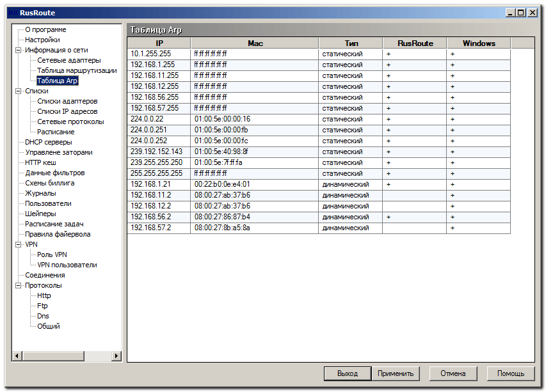The width and height of the screenshot is (546, 392).
Task: Sort table by Тип column header
Action: tap(351, 43)
